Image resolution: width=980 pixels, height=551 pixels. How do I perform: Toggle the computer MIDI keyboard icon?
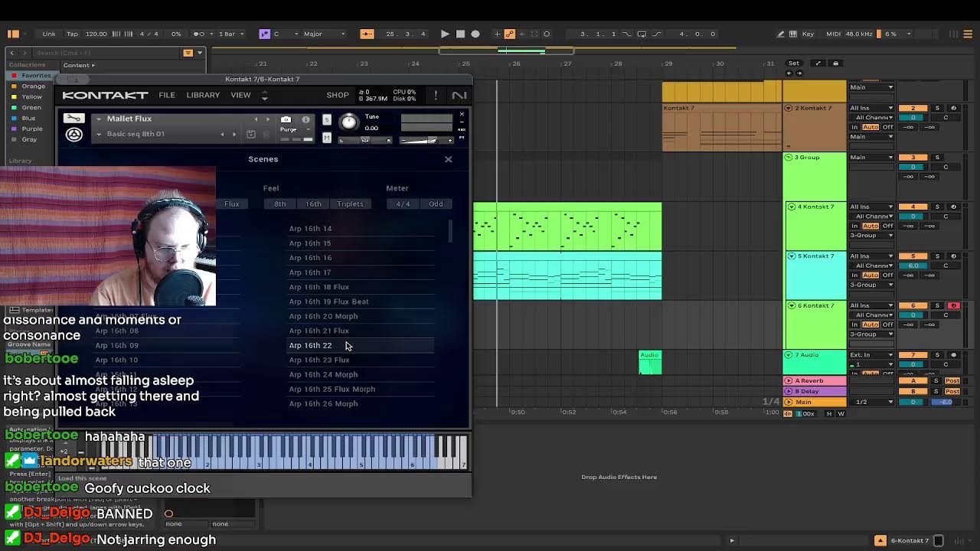pos(794,34)
